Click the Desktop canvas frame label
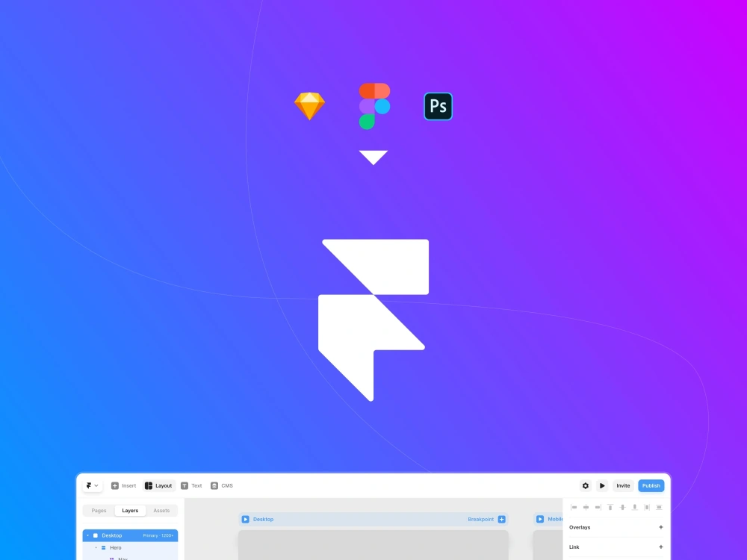 (x=264, y=519)
